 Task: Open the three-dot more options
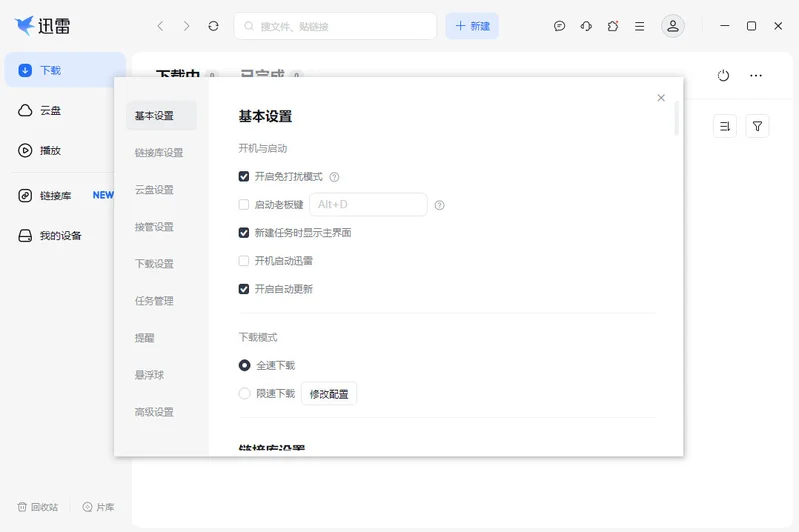pos(756,75)
